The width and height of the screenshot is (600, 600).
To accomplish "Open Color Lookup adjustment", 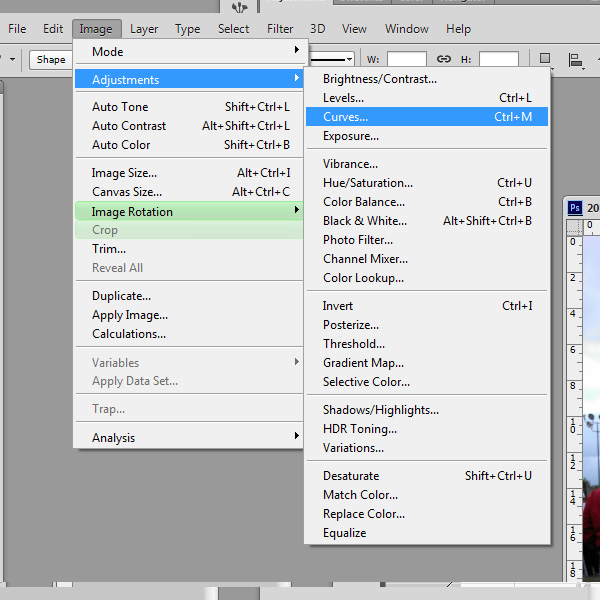I will 427,278.
